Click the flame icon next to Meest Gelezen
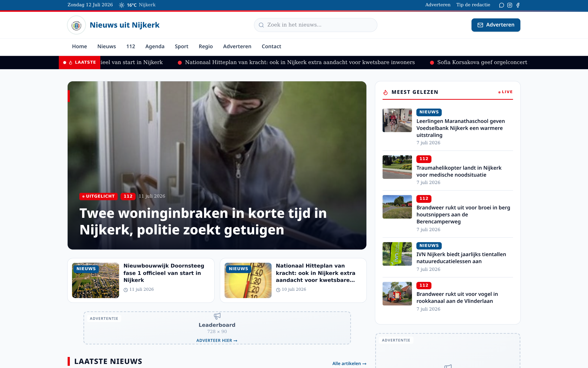The width and height of the screenshot is (588, 368). click(386, 92)
